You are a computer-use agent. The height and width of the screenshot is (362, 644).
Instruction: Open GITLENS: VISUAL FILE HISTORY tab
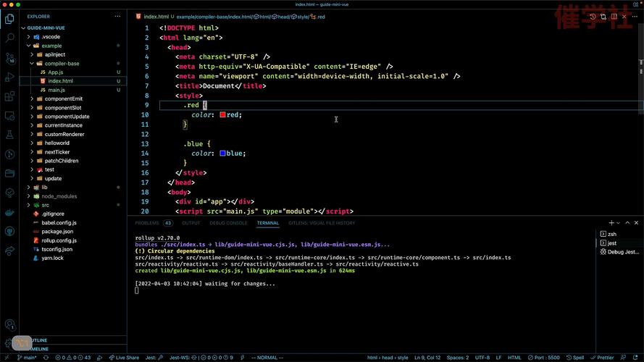point(322,223)
